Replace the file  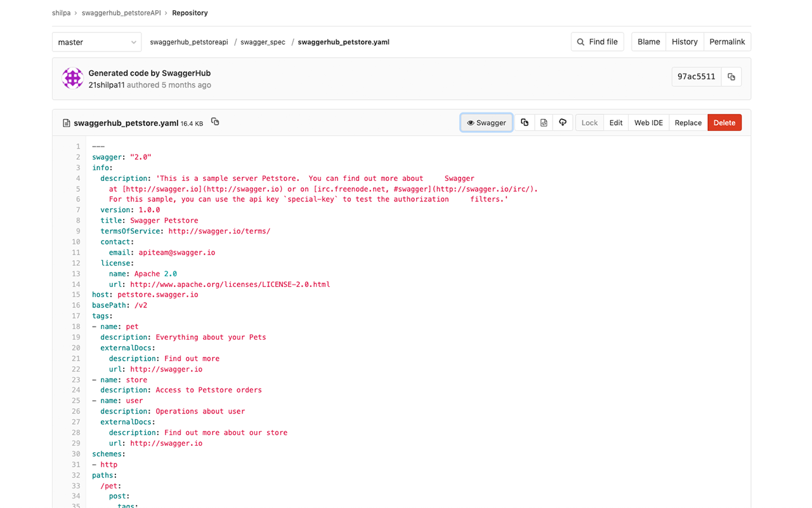click(x=688, y=123)
